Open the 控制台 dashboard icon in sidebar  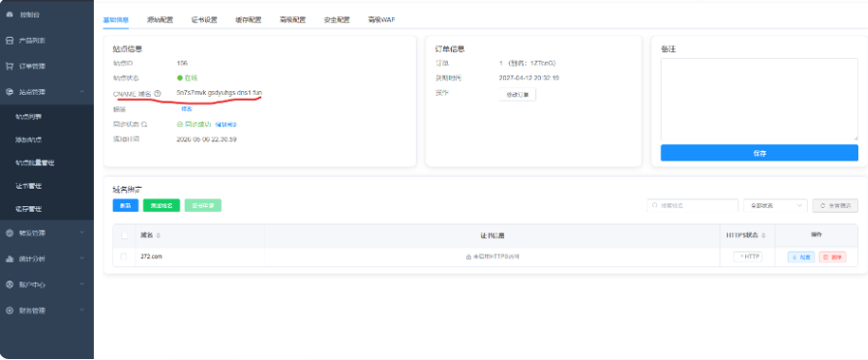coord(10,15)
